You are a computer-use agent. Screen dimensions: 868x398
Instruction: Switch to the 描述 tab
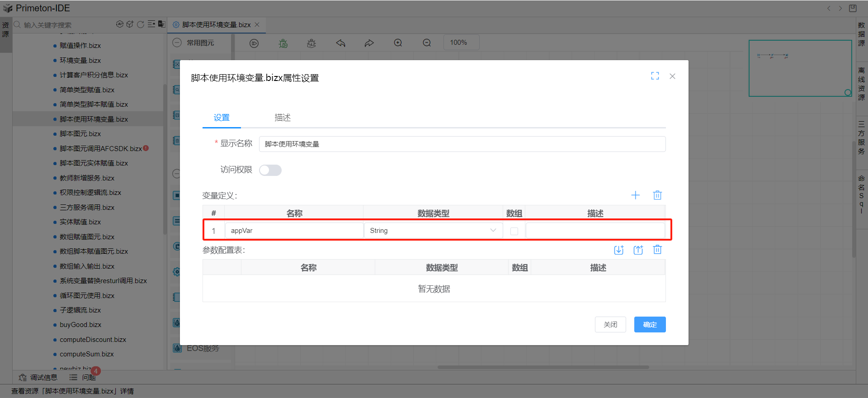point(283,118)
